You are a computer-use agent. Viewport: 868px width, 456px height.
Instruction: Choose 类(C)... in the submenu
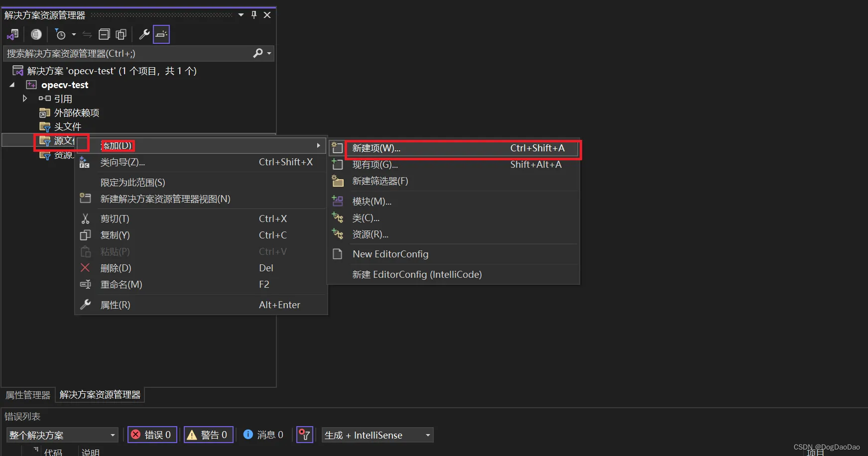click(x=454, y=218)
